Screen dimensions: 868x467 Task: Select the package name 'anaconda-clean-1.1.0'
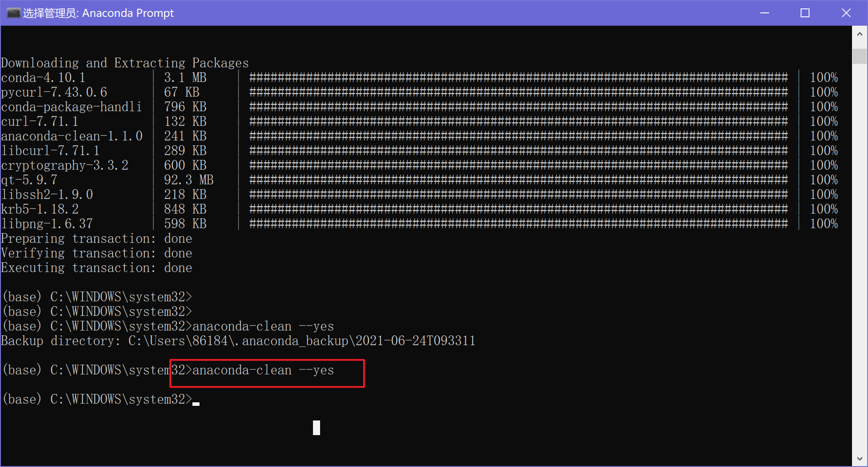click(x=72, y=136)
